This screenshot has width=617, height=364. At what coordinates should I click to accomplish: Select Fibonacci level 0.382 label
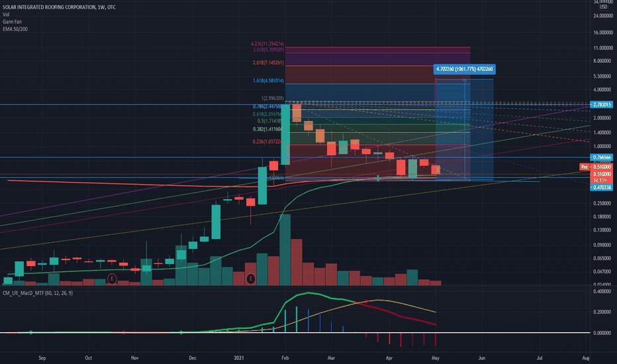[x=268, y=129]
